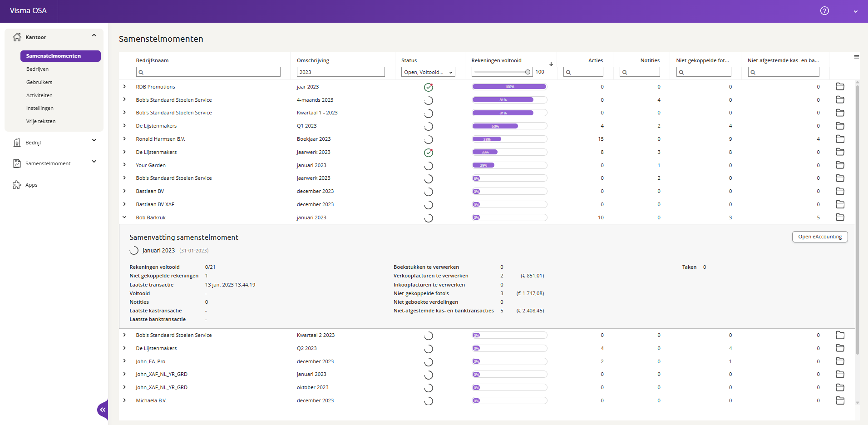
Task: Open folder icon for Bastiaan BV
Action: [x=840, y=191]
